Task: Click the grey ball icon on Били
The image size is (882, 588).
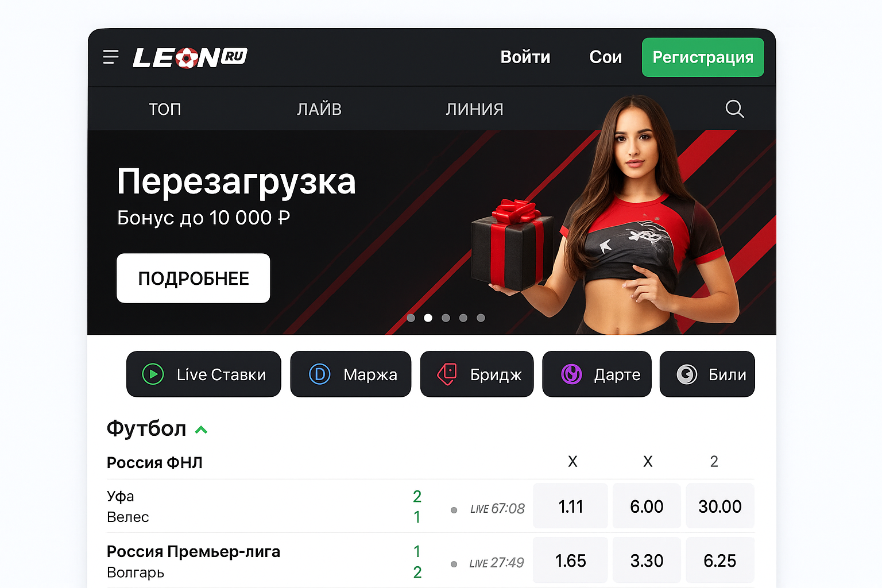Action: tap(687, 374)
